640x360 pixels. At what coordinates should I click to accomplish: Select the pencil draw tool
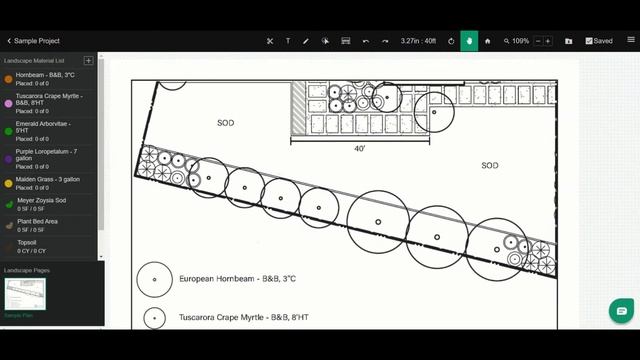click(306, 41)
